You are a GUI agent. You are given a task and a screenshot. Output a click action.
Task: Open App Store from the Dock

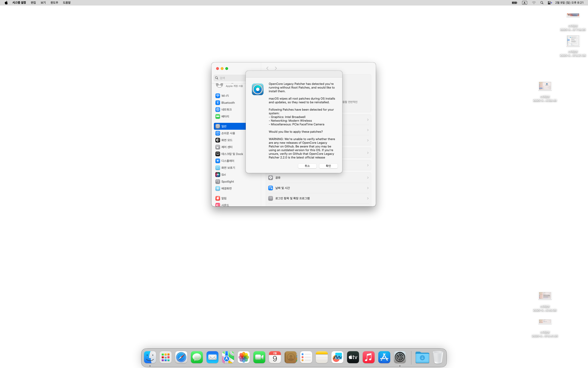click(384, 357)
